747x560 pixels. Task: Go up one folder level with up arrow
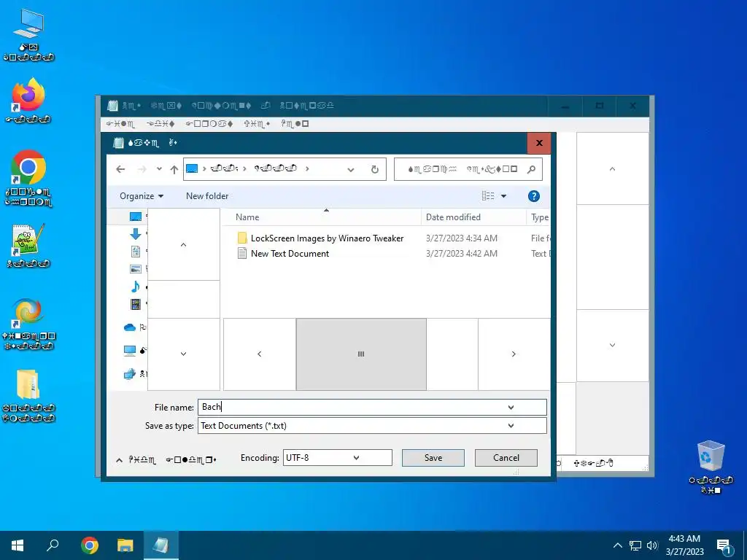tap(174, 169)
